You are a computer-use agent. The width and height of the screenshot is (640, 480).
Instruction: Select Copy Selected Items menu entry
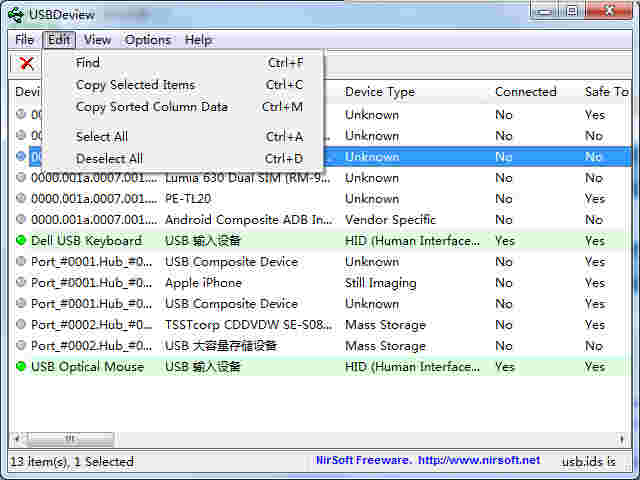point(135,85)
